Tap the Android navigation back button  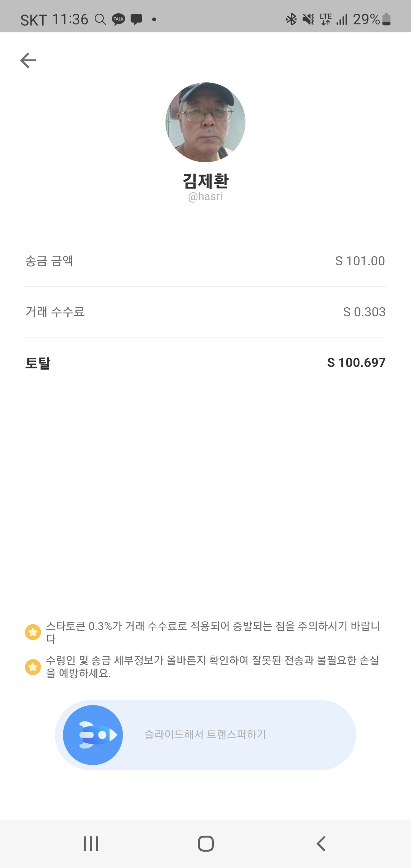(321, 844)
